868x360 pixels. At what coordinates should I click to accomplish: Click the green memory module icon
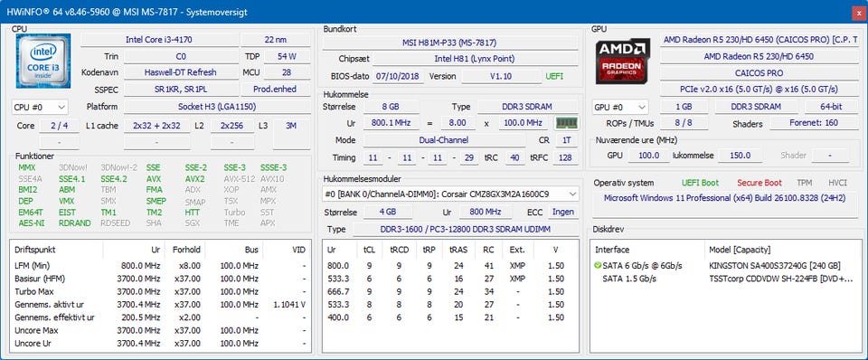[x=566, y=123]
